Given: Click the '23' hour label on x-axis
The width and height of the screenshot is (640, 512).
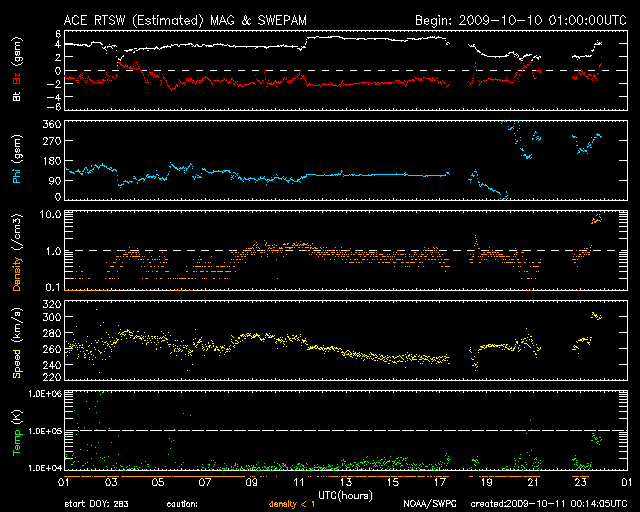Looking at the screenshot, I should tap(580, 483).
